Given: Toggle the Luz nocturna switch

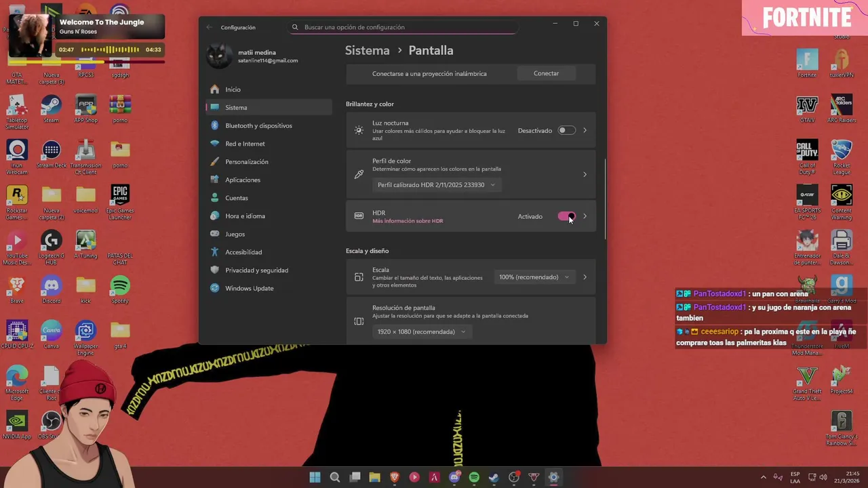Looking at the screenshot, I should tap(566, 130).
